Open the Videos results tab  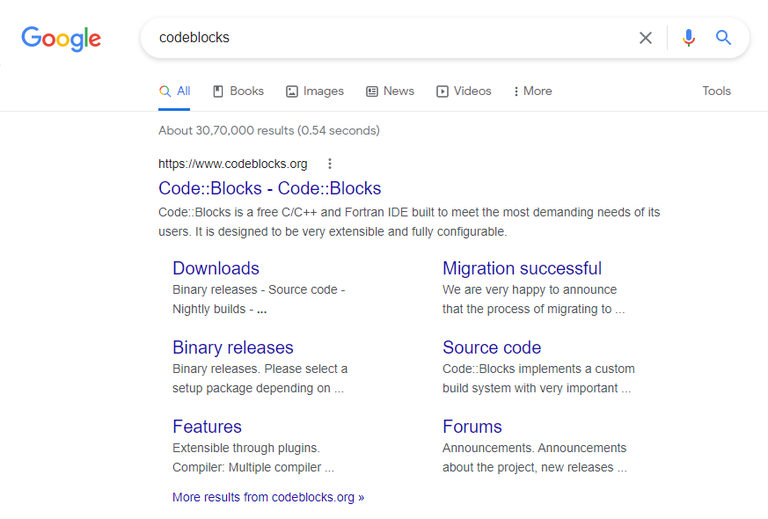[x=464, y=91]
